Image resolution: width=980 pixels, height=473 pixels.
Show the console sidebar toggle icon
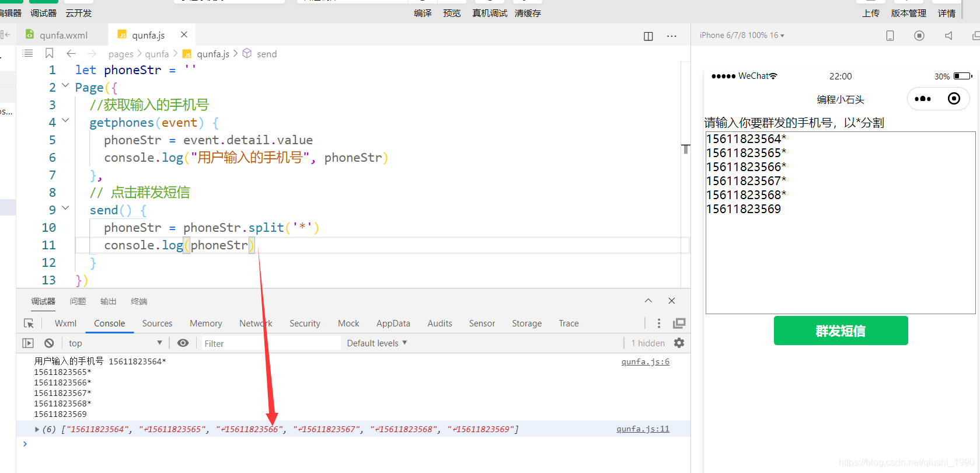tap(28, 343)
